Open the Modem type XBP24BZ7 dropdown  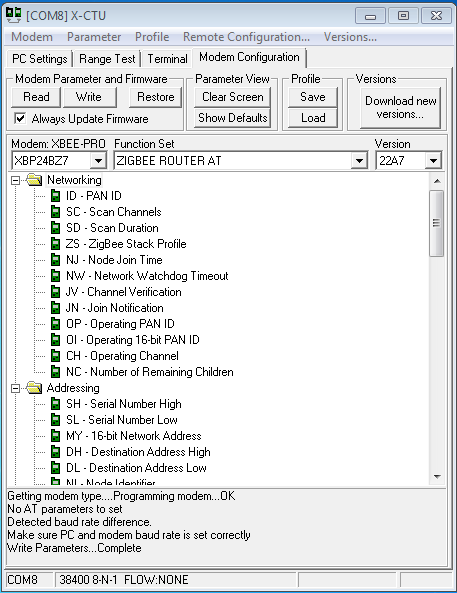[98, 161]
